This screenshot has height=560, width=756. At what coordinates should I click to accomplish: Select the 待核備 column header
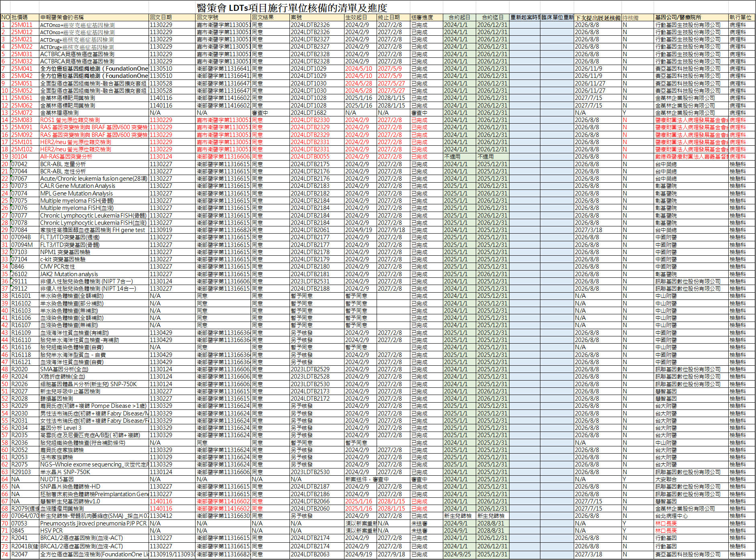(x=630, y=18)
